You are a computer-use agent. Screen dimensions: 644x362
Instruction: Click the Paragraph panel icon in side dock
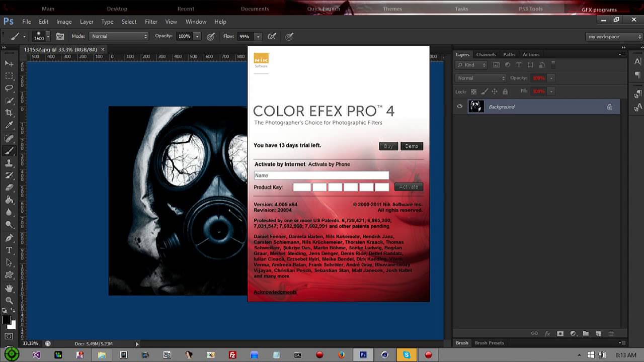coord(637,74)
